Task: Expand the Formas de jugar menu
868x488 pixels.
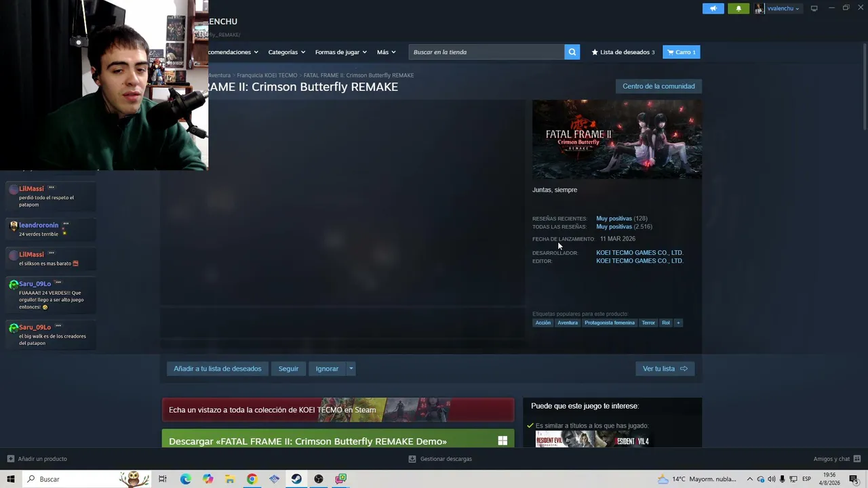Action: (340, 52)
